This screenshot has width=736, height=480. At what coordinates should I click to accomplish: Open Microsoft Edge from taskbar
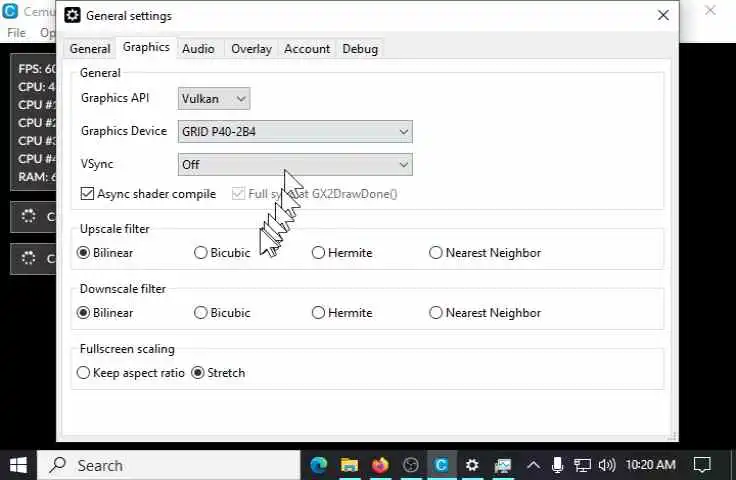point(319,465)
